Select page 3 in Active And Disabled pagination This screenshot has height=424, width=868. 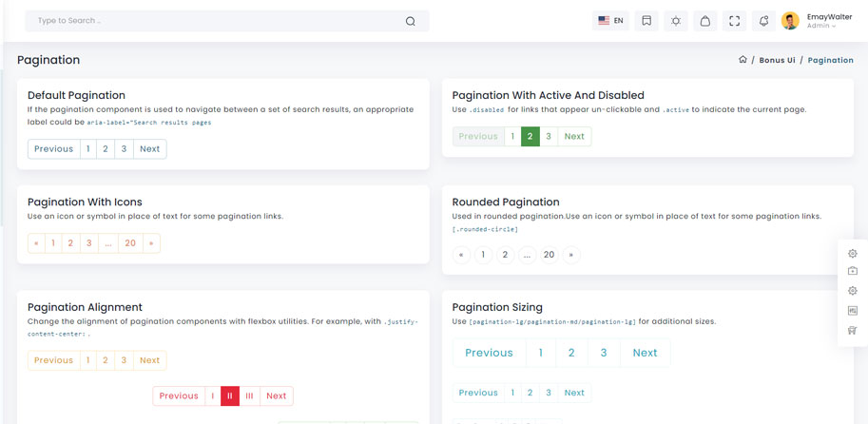tap(549, 136)
